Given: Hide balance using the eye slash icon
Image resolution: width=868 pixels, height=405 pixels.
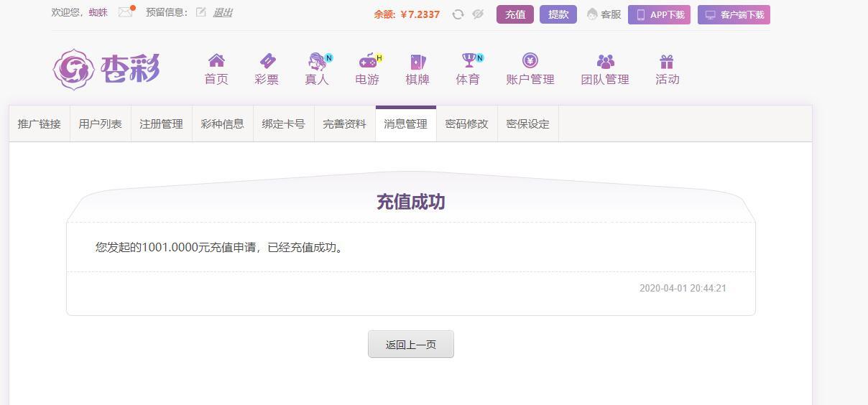Looking at the screenshot, I should coord(478,14).
